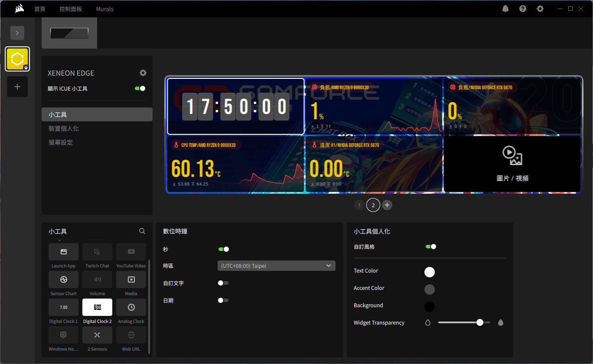This screenshot has width=593, height=364.
Task: Select the Sensor Chart widget
Action: (63, 279)
